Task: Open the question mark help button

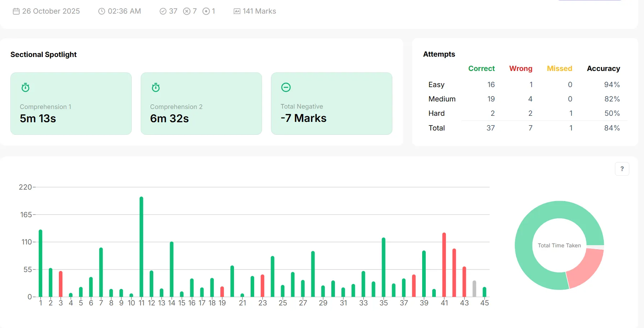Action: coord(622,169)
